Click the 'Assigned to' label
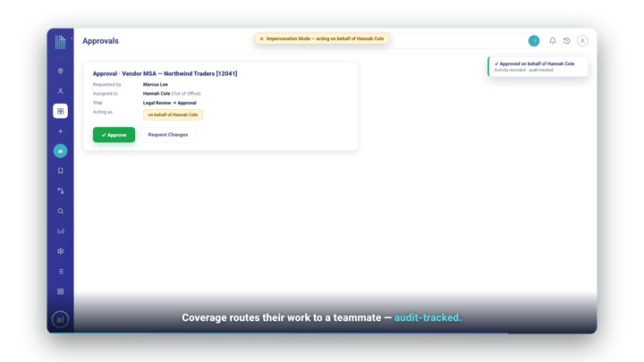 tap(106, 94)
